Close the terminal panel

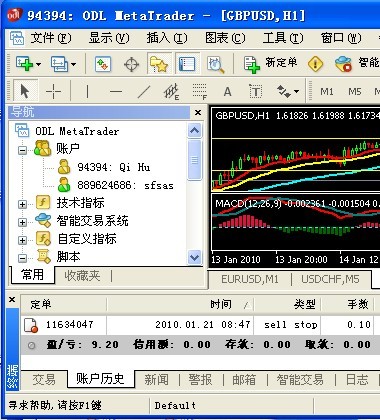pyautogui.click(x=12, y=300)
